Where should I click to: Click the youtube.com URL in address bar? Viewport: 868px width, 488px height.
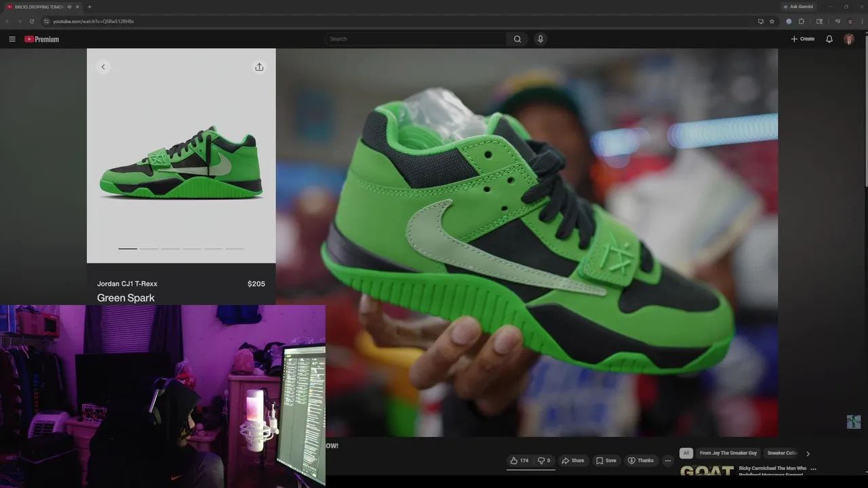click(94, 21)
